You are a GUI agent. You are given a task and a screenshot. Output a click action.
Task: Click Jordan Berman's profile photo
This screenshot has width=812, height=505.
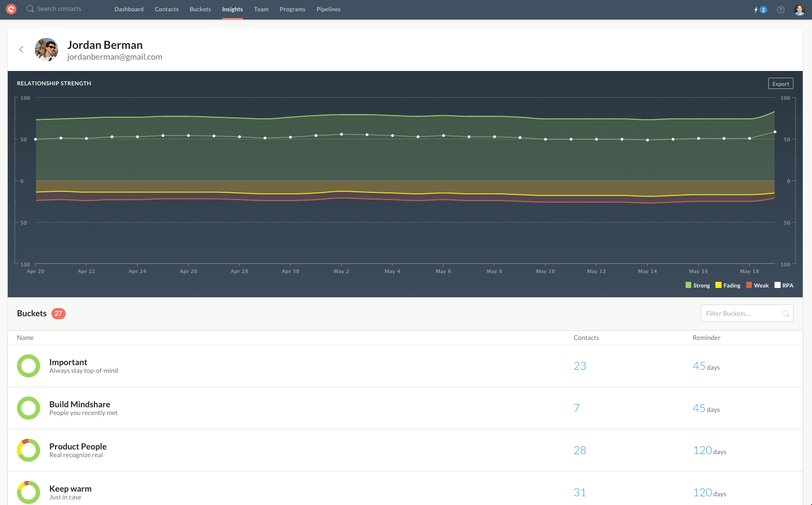46,50
